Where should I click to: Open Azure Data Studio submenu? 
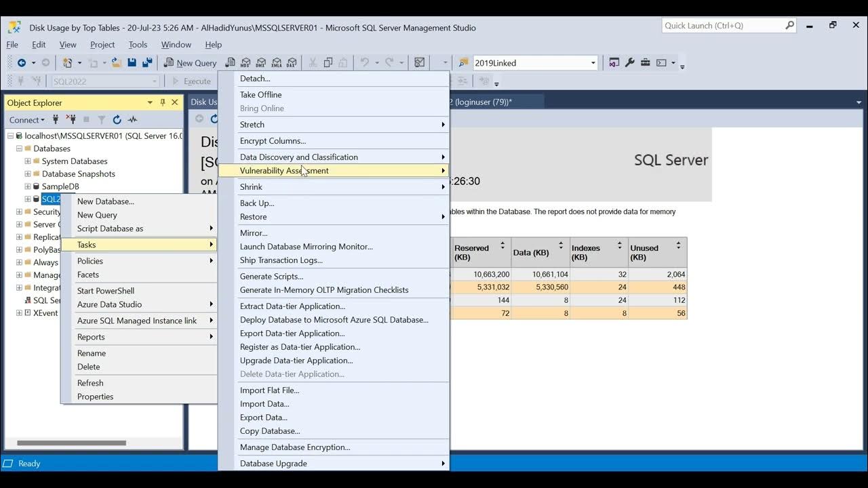tap(139, 304)
